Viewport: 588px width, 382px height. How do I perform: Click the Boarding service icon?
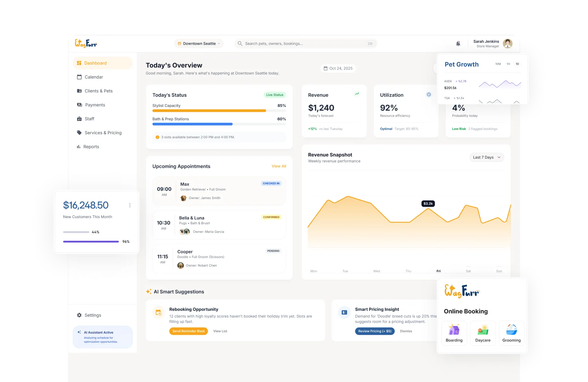pyautogui.click(x=454, y=330)
